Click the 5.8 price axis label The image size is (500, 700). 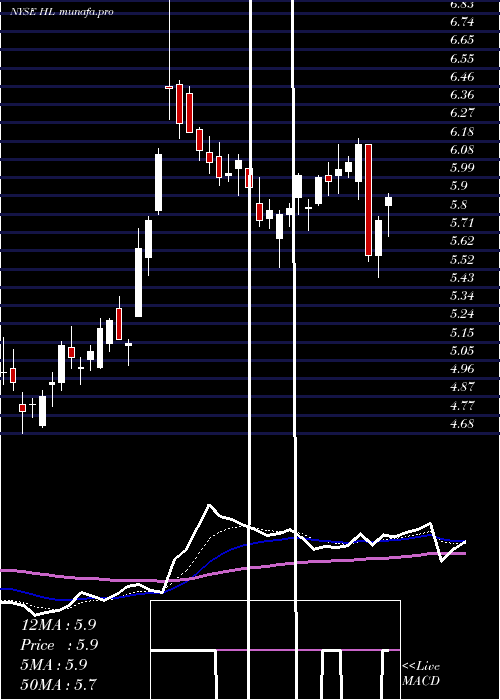pyautogui.click(x=459, y=205)
